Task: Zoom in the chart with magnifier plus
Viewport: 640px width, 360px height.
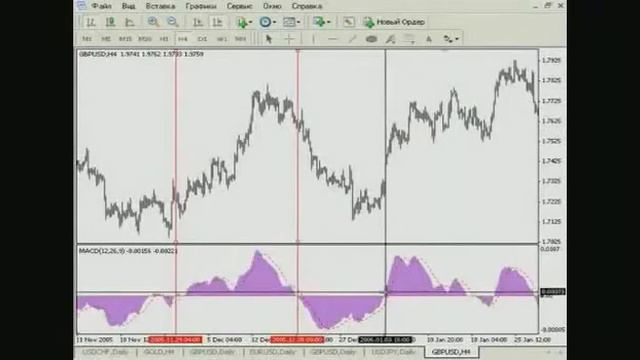Action: click(x=153, y=22)
